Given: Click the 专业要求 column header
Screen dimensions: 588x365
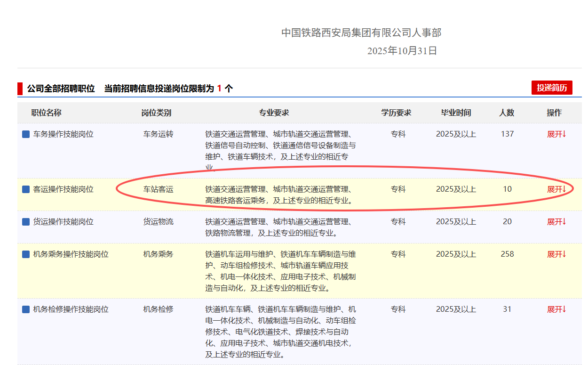Looking at the screenshot, I should click(274, 113).
